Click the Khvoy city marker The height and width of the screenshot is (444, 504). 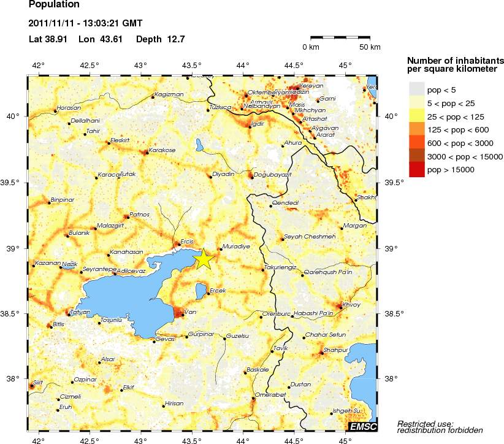340,306
